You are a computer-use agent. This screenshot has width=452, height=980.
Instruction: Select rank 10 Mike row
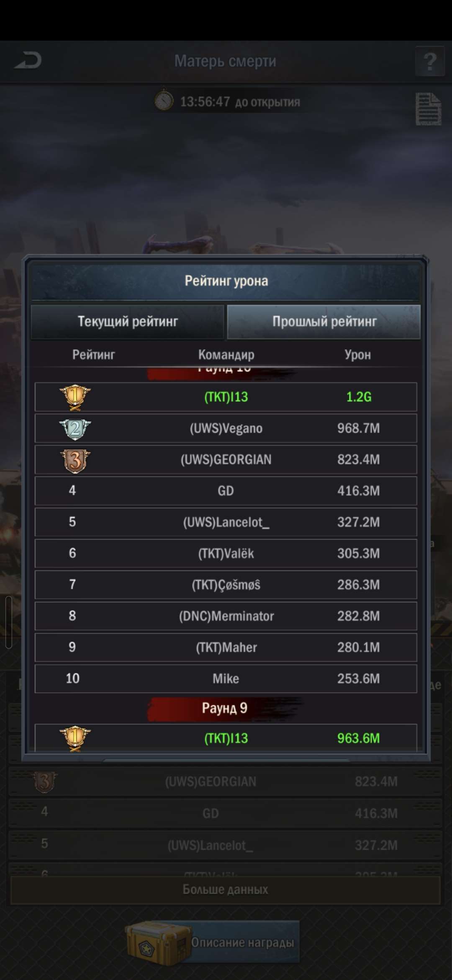(x=226, y=678)
